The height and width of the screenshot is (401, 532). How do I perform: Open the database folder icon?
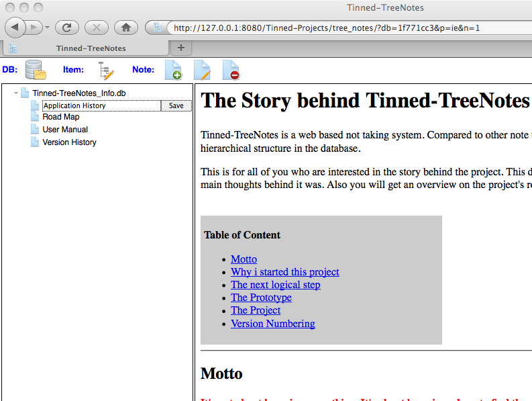point(36,70)
